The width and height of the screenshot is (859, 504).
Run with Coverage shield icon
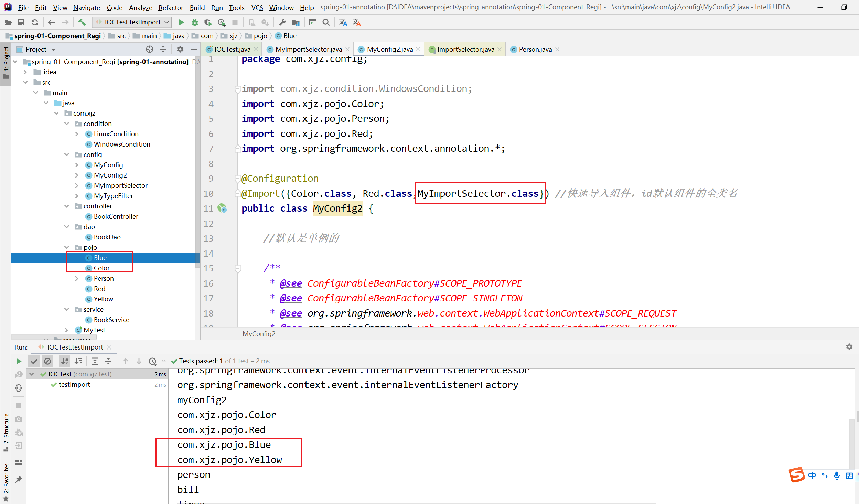[208, 23]
